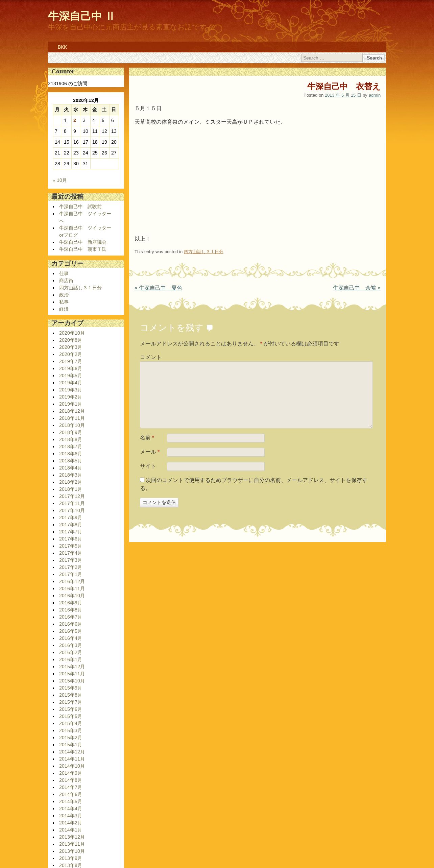Open recent post 牛深自己中 朝市T氏
Image resolution: width=434 pixels, height=868 pixels.
(83, 249)
